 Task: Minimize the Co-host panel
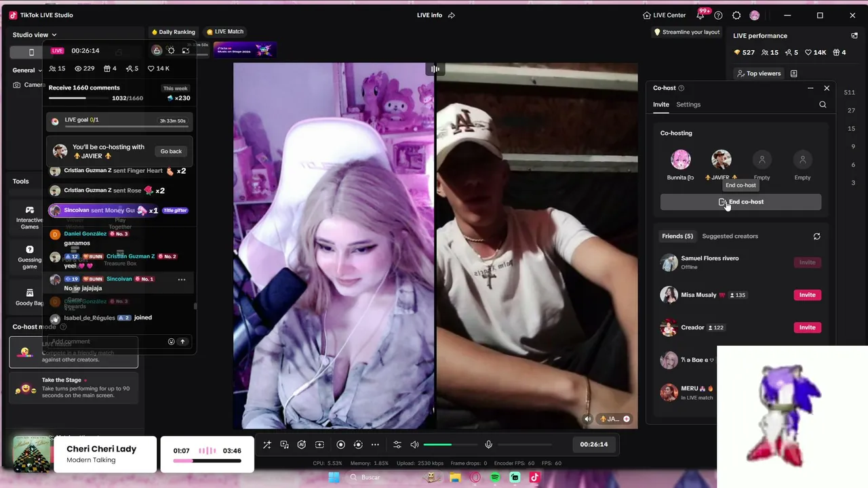point(810,88)
